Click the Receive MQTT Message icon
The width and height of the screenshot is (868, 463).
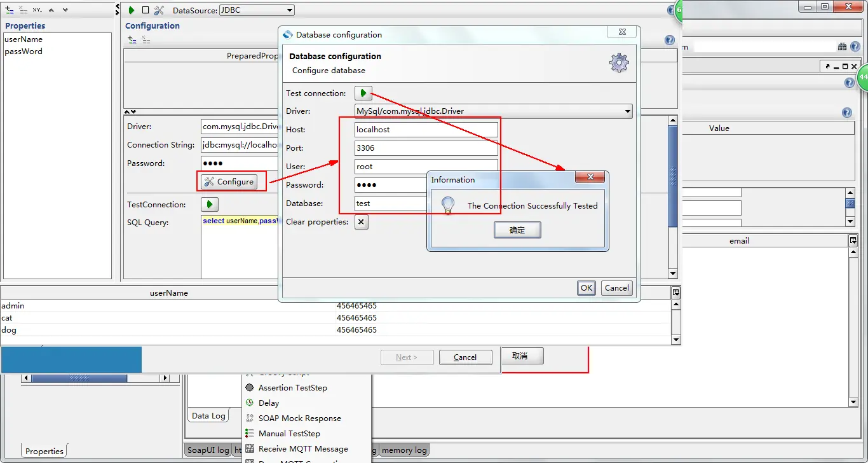coord(250,448)
